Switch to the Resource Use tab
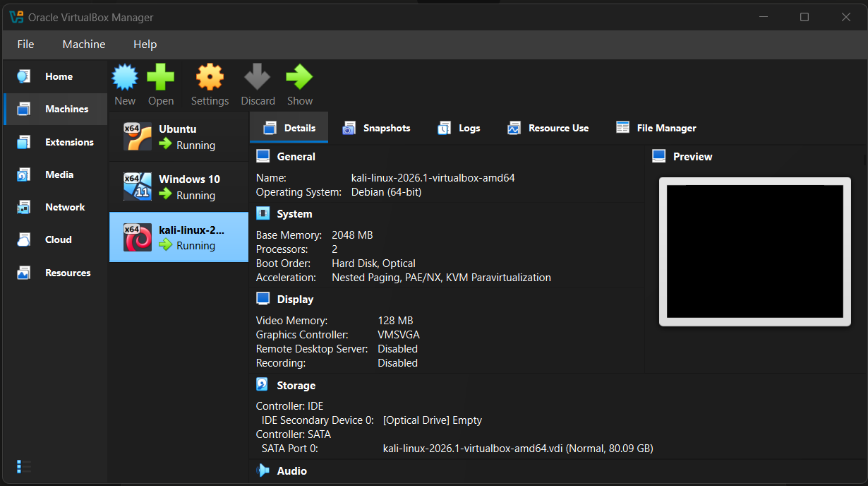 pyautogui.click(x=548, y=128)
